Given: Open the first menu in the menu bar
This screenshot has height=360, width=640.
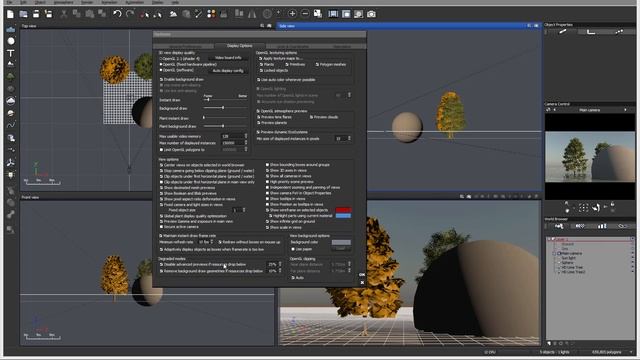Looking at the screenshot, I should tap(9, 2).
